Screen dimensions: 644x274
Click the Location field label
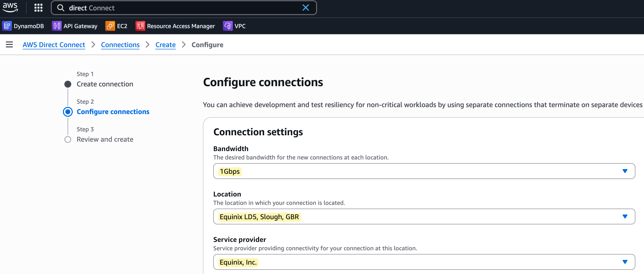pos(227,194)
